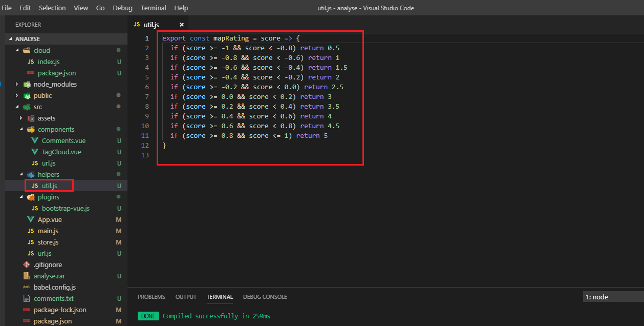The width and height of the screenshot is (644, 326).
Task: Click the Vue icon next to TagCloud.vue
Action: click(35, 152)
